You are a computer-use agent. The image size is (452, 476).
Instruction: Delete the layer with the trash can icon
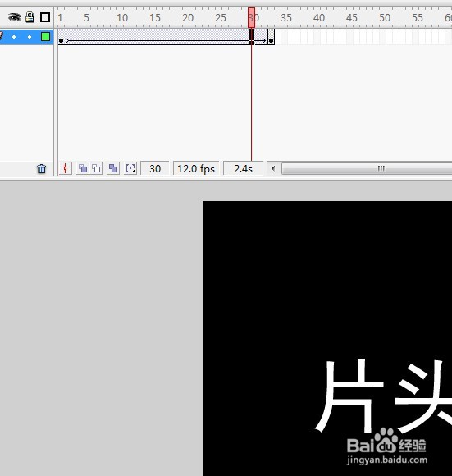tap(41, 168)
